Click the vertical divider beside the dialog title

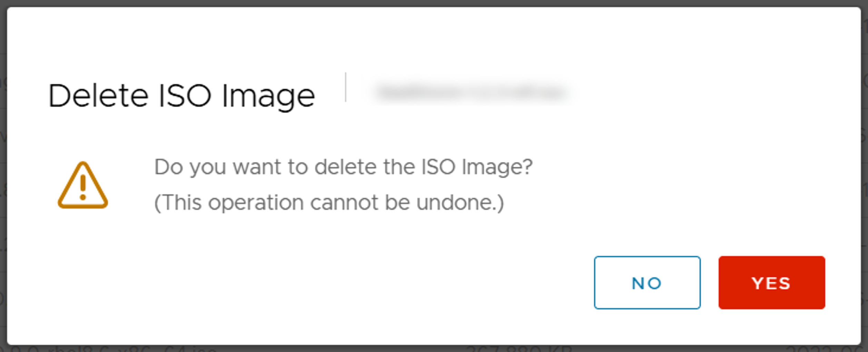pos(345,87)
